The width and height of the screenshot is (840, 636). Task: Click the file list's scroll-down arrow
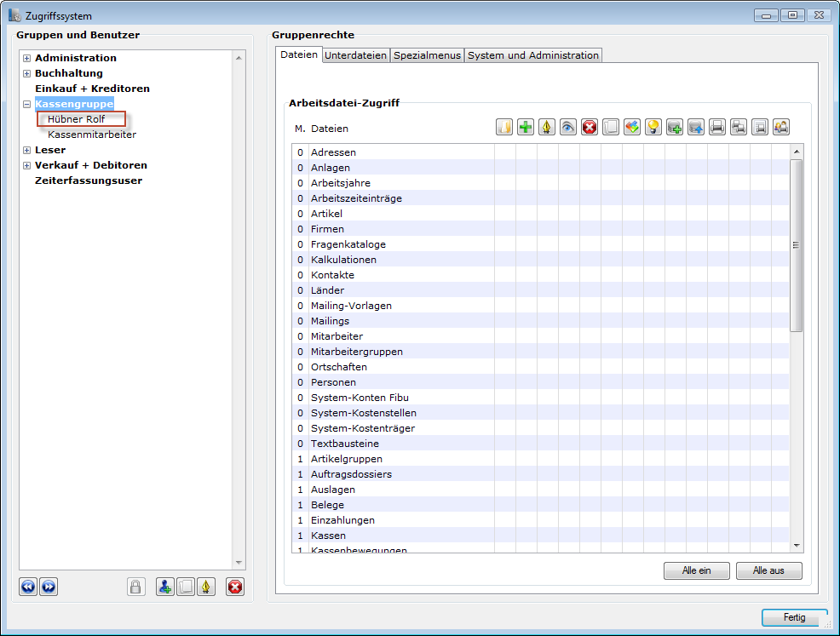click(797, 545)
